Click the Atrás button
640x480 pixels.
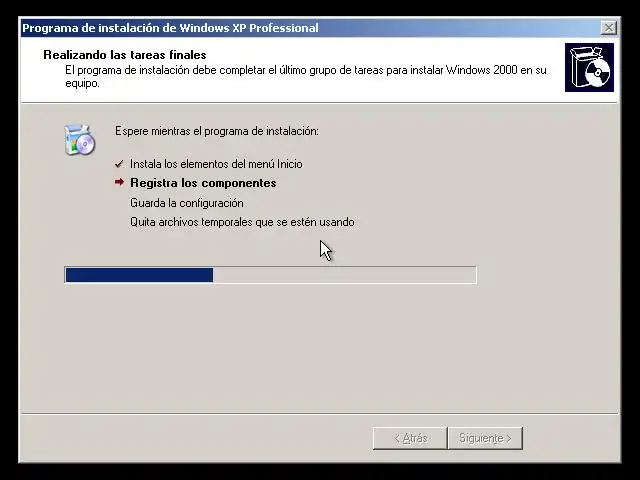coord(410,438)
